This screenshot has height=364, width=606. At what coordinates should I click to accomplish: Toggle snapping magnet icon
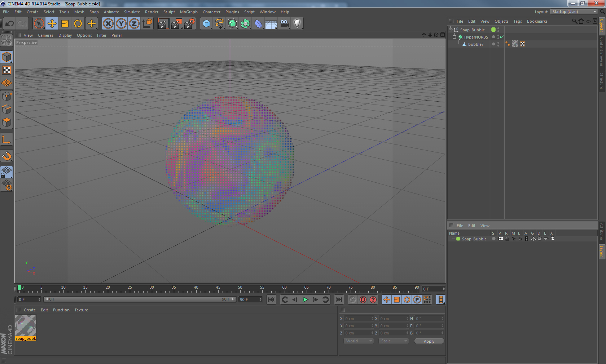6,156
